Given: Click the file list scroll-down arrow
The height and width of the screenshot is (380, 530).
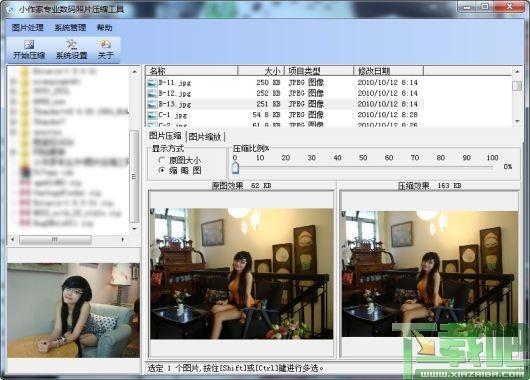Looking at the screenshot, I should (517, 121).
